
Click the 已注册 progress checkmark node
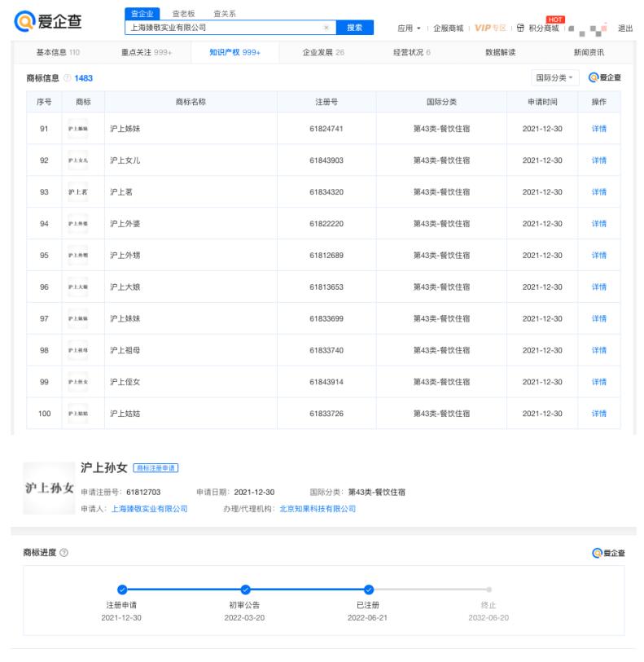[368, 589]
